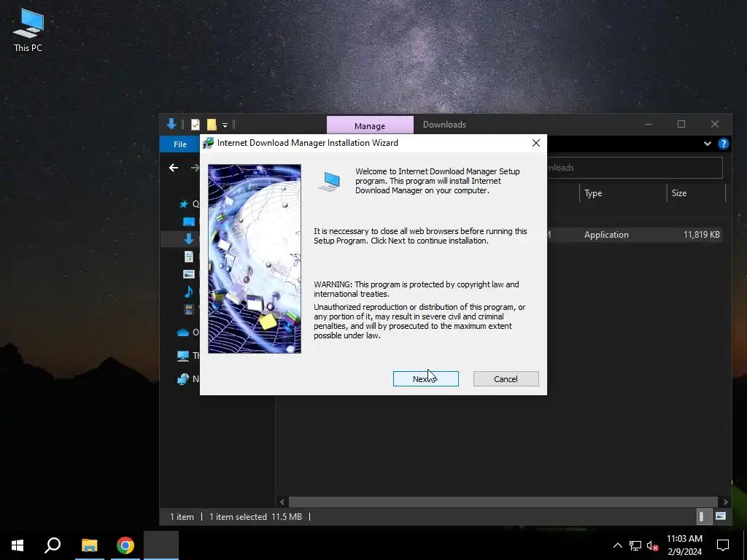Select Network in Explorer sidebar
This screenshot has width=747, height=560.
point(183,379)
